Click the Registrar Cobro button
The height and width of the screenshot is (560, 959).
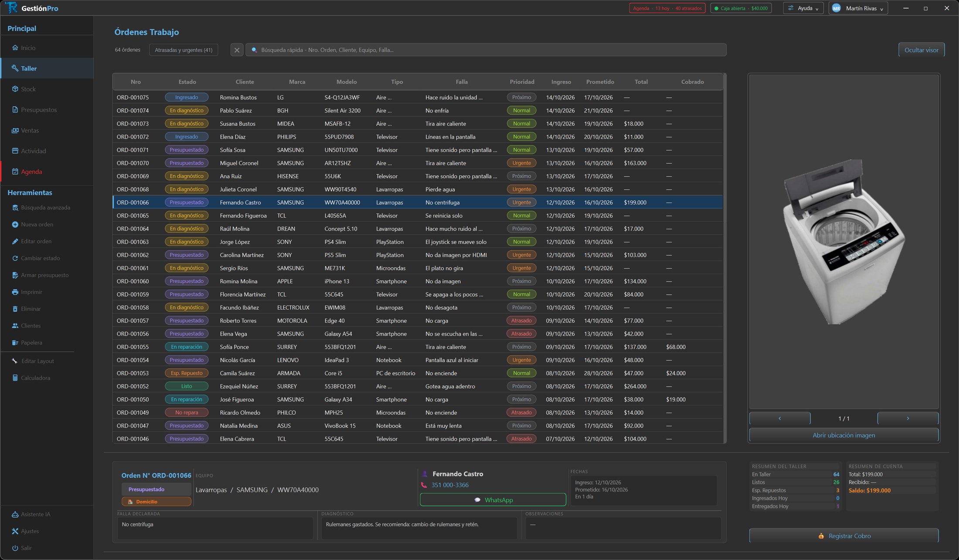click(843, 536)
